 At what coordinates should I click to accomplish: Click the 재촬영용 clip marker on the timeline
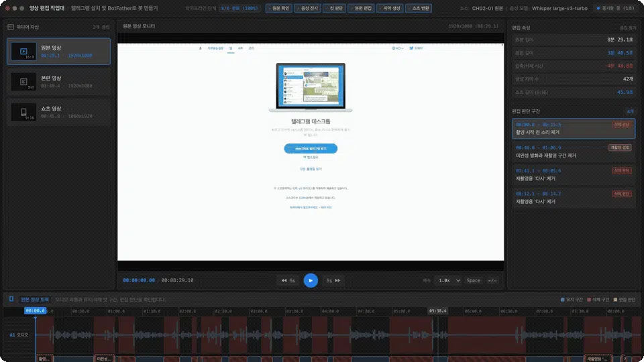tap(599, 358)
